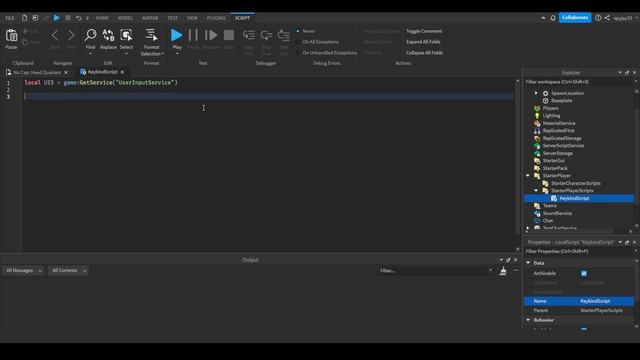640x360 pixels.
Task: Select ReplicatedStorage in Explorer
Action: point(562,138)
